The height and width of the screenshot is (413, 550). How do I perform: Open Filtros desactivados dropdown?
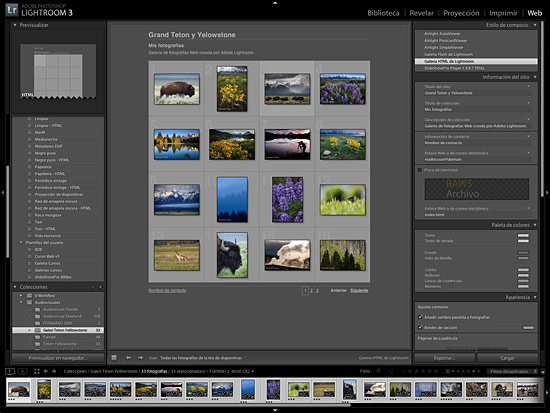[x=512, y=371]
